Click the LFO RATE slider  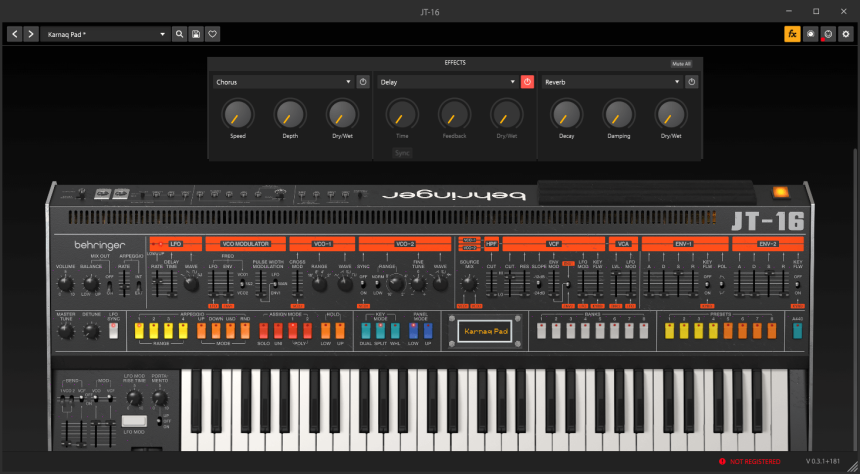click(157, 284)
